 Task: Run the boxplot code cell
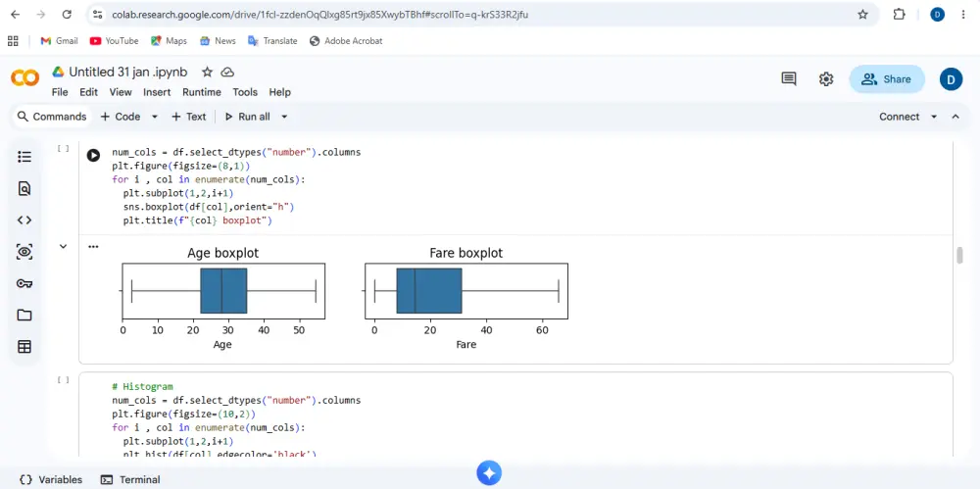[93, 155]
